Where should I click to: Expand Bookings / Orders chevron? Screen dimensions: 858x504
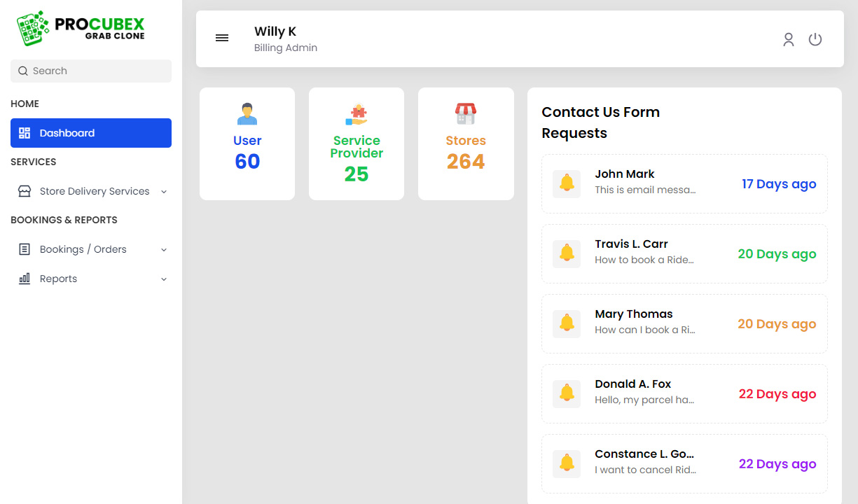coord(164,250)
